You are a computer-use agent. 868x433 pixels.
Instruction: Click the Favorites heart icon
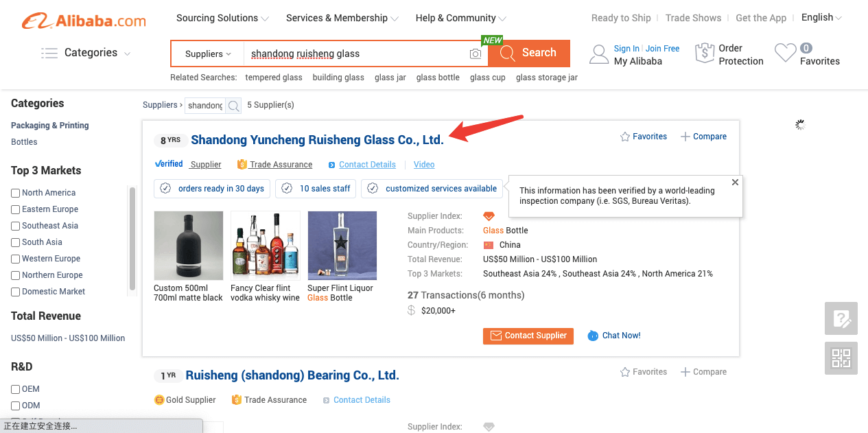click(785, 54)
